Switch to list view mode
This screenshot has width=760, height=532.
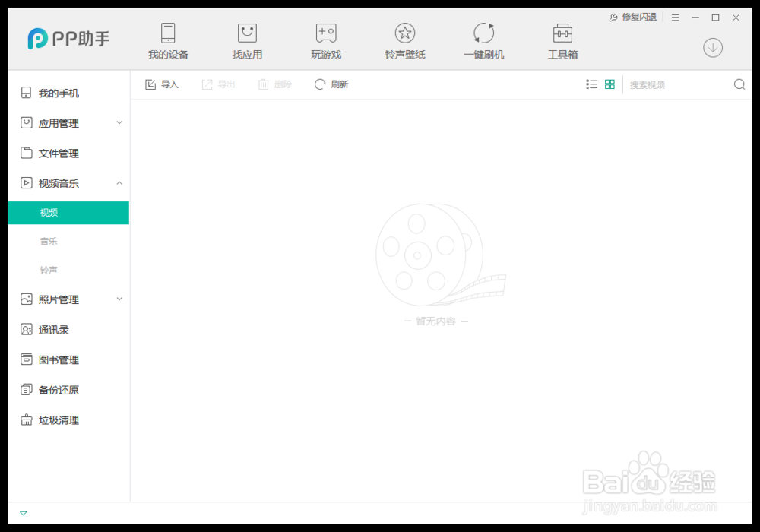[x=591, y=84]
